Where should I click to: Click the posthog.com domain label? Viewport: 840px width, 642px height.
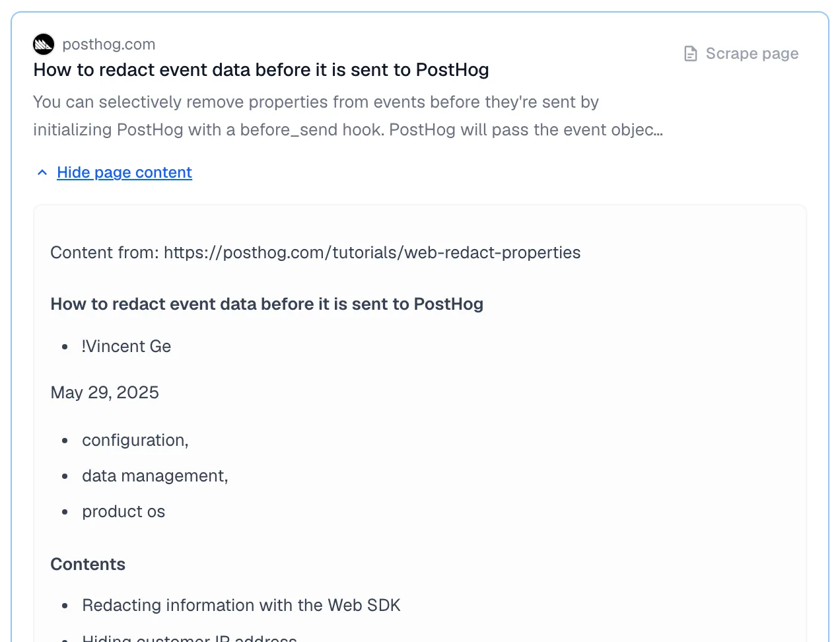click(109, 44)
